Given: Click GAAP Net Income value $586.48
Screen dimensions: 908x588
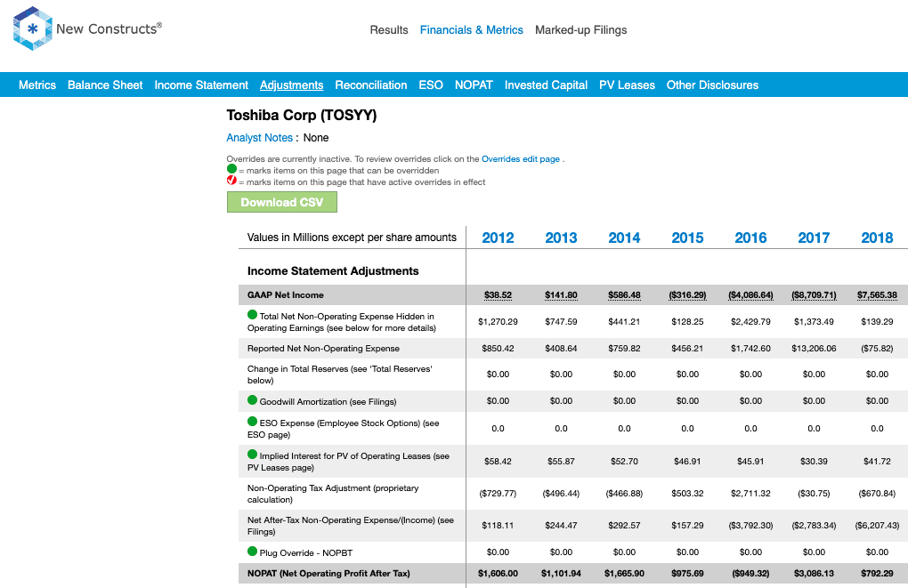Looking at the screenshot, I should 624,295.
